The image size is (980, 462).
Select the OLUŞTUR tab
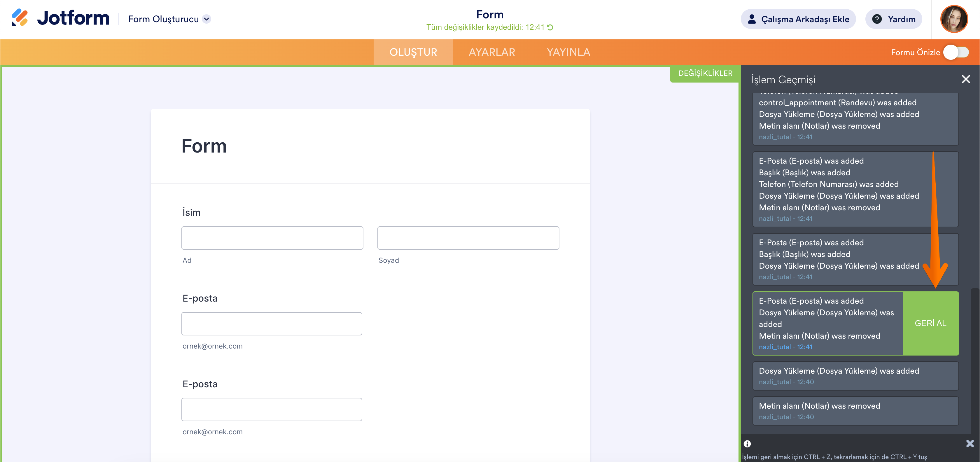pos(413,52)
